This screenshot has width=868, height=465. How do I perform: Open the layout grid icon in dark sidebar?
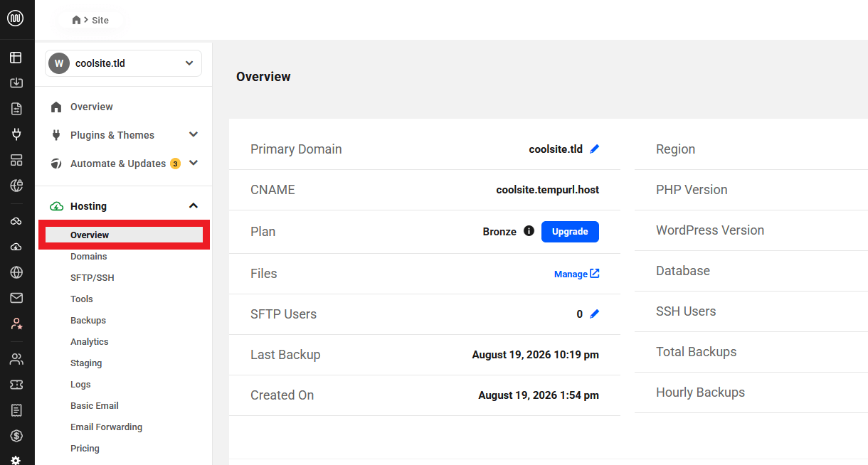[x=16, y=58]
